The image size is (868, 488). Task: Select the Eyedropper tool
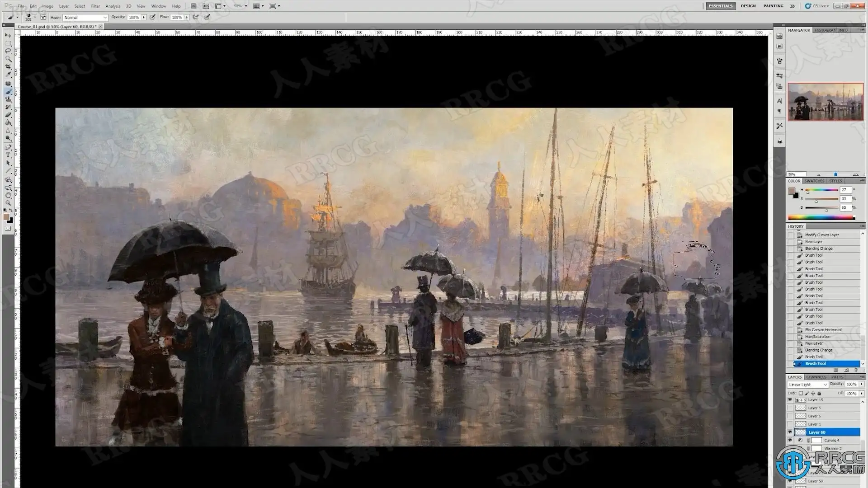(x=8, y=75)
